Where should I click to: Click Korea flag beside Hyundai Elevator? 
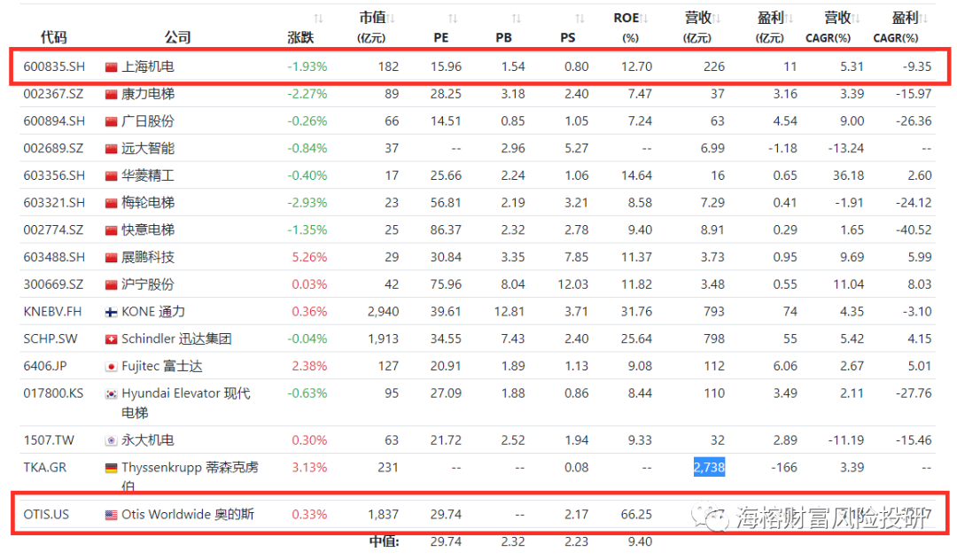click(x=111, y=394)
